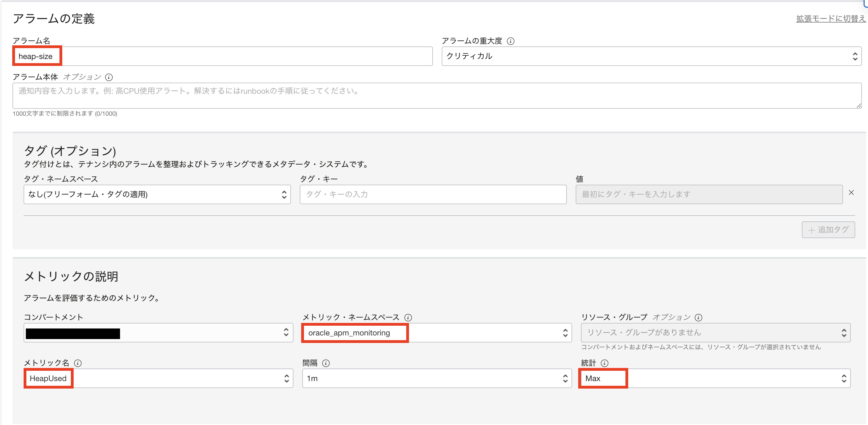Click info icon next to 統計 label

605,363
